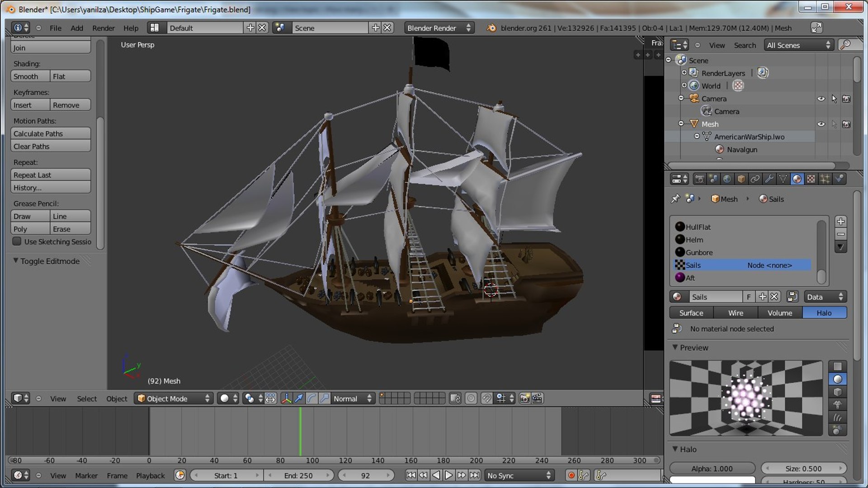Screen dimensions: 868x488
Task: Toggle the Sails fake user F button
Action: point(749,297)
